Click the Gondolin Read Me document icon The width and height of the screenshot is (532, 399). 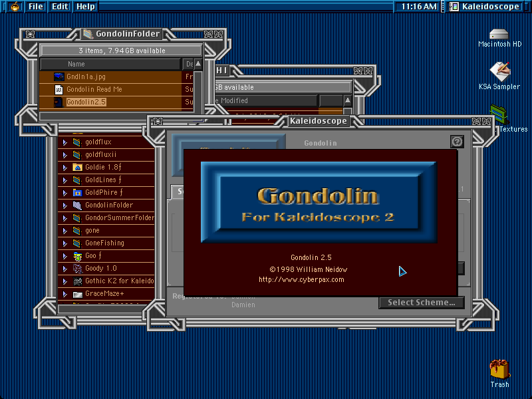tap(59, 89)
